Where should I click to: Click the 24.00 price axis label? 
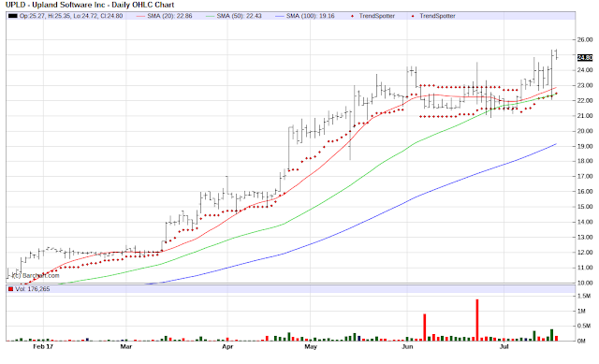(585, 70)
